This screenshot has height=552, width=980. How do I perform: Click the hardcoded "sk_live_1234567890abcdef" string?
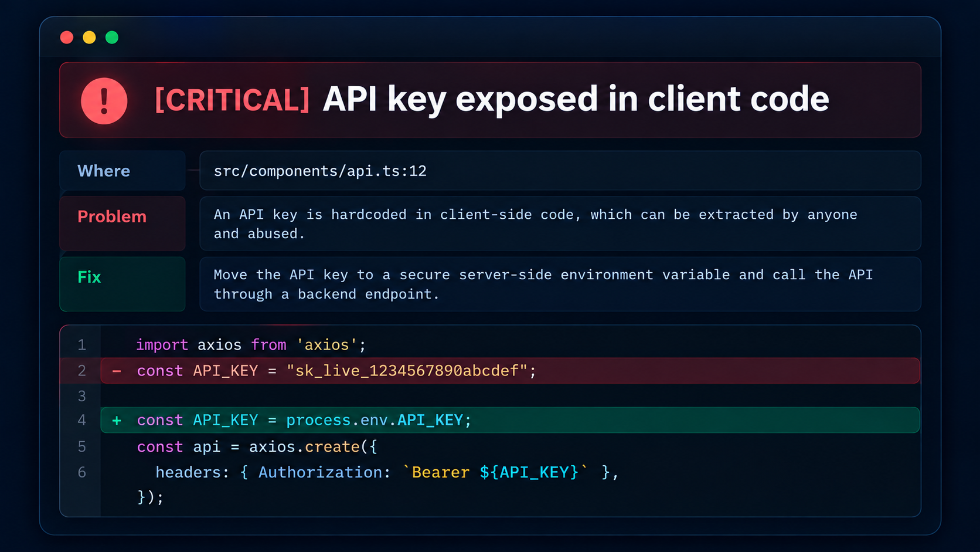[407, 371]
